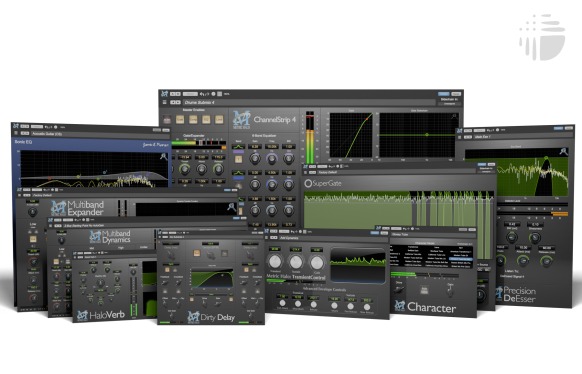
Task: Click the blue button in the TransientControl title bar
Action: (375, 233)
